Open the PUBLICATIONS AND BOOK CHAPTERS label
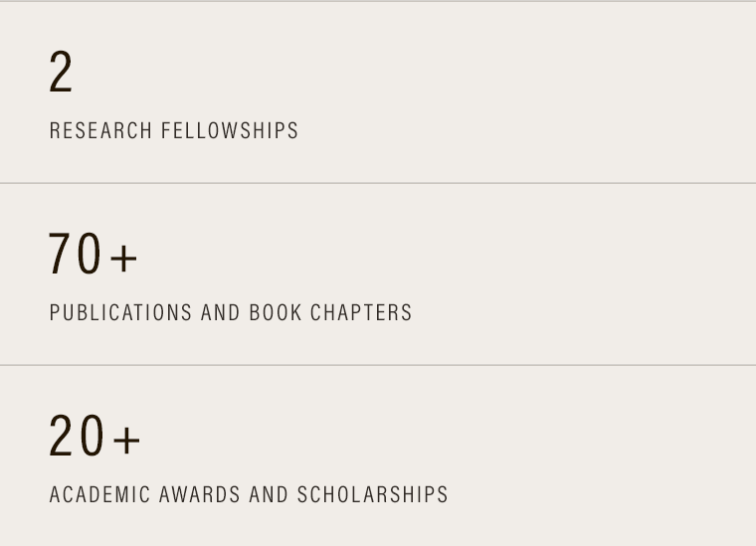 pos(231,312)
